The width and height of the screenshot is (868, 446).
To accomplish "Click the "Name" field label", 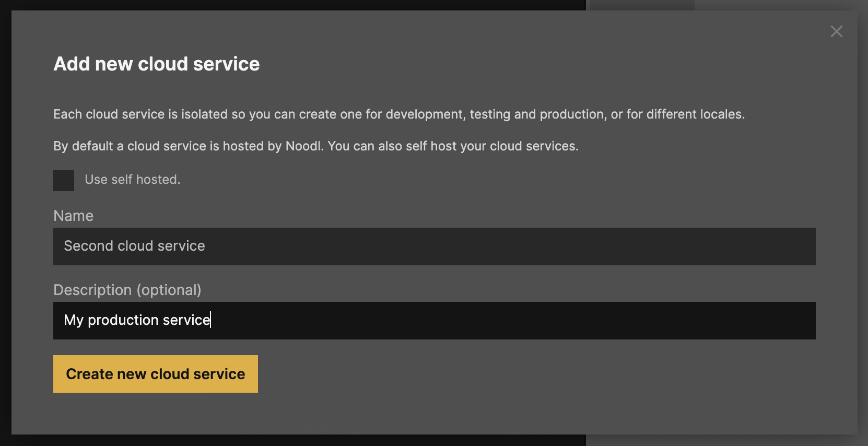I will (73, 216).
